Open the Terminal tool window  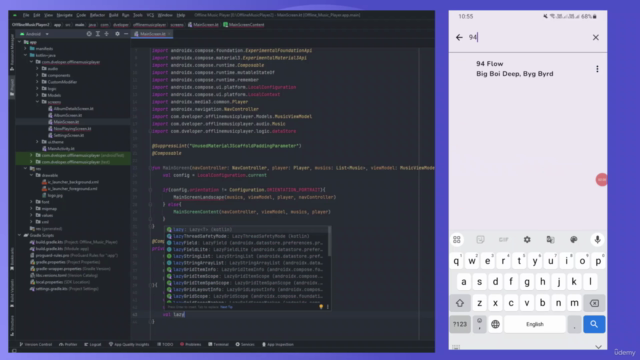218,344
